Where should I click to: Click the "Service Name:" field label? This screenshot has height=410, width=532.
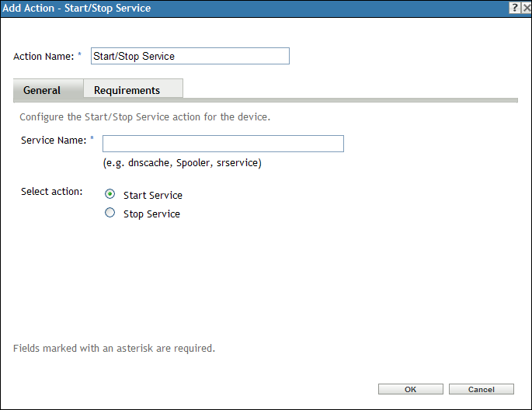tap(53, 140)
